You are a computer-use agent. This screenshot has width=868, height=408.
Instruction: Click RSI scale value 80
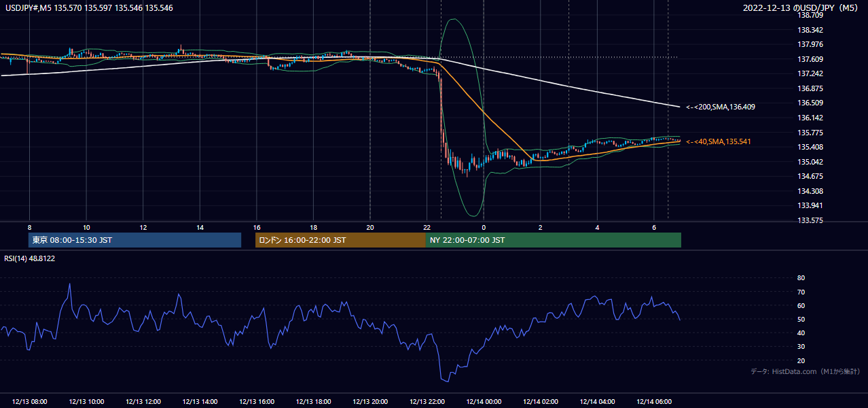(x=801, y=278)
